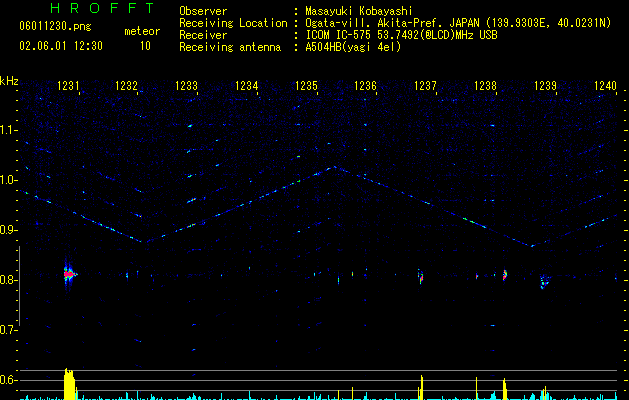Click the meteor echo just after 1238

[505, 275]
